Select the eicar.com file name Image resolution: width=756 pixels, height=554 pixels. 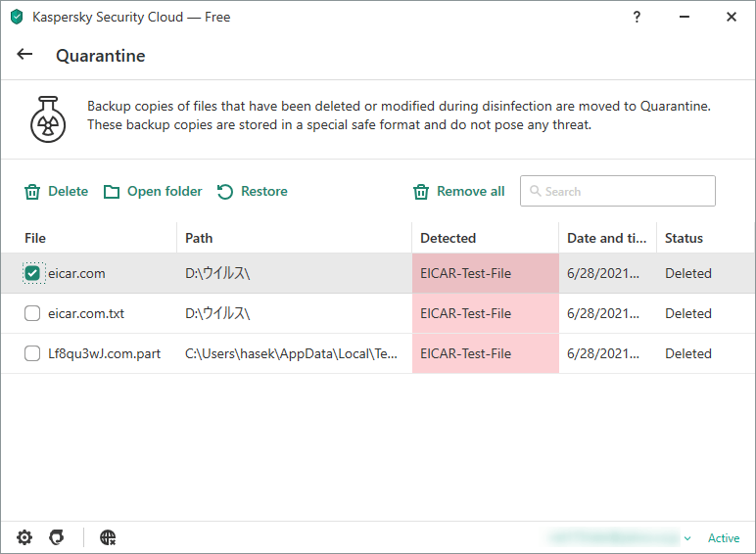76,273
